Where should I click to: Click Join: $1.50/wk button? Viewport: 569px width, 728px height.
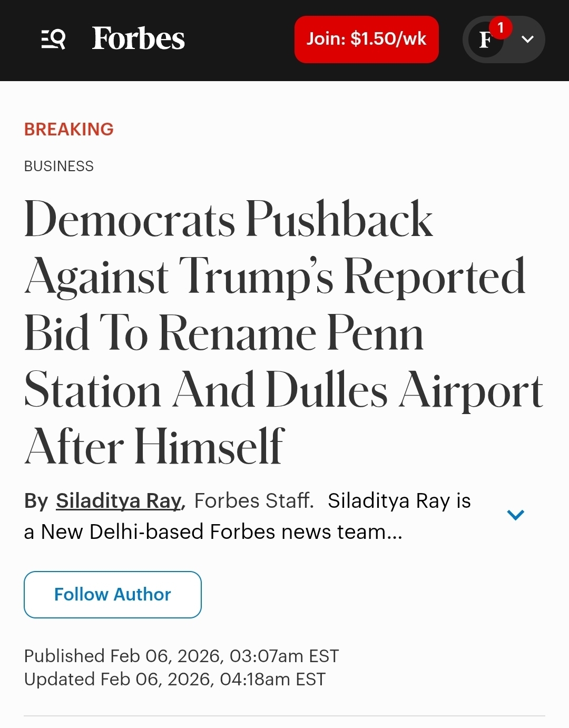(x=366, y=39)
